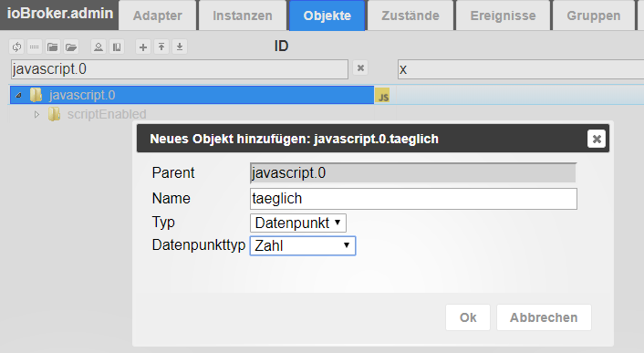Screen dimensions: 644x353
Task: Expand all nodes with open-folder icon
Action: [71, 47]
